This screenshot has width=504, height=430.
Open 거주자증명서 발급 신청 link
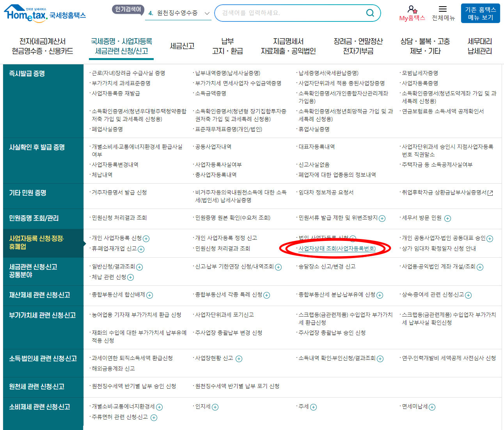119,193
